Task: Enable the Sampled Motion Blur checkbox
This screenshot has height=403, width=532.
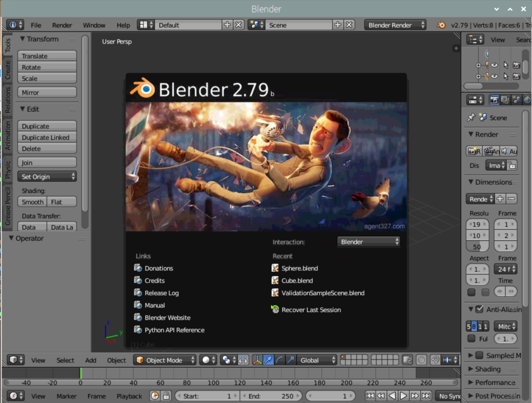Action: [479, 355]
